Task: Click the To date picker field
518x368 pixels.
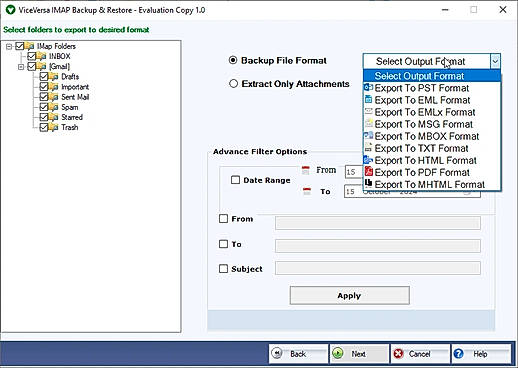Action: [x=412, y=191]
